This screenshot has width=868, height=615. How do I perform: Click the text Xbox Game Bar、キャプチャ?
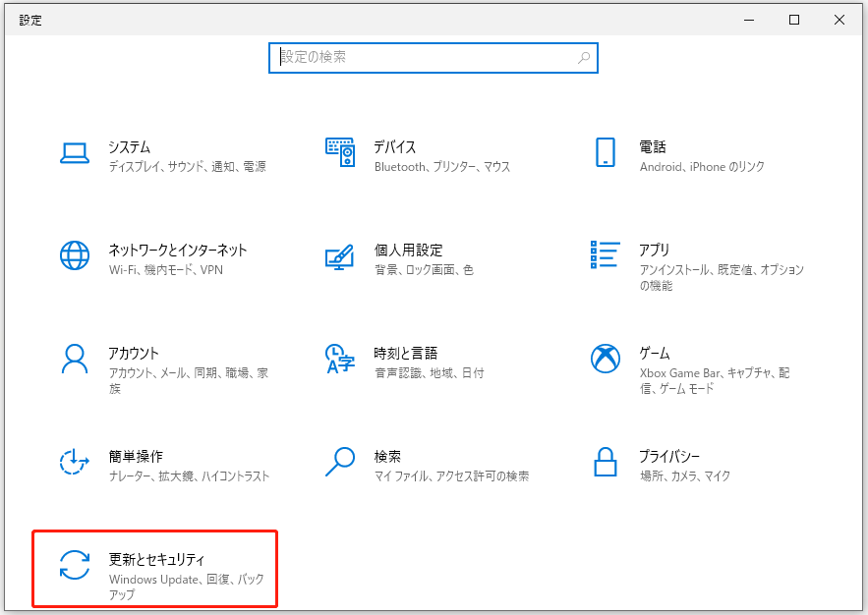[708, 372]
